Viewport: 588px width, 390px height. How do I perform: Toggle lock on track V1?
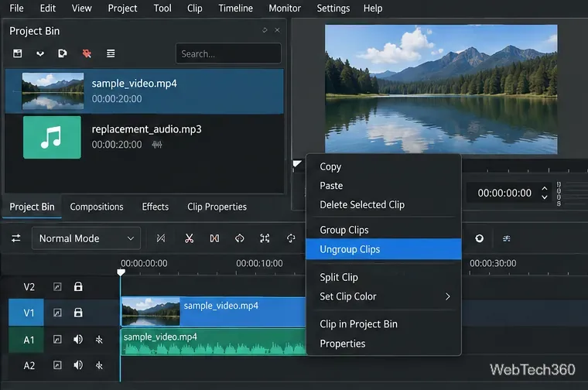pos(78,313)
